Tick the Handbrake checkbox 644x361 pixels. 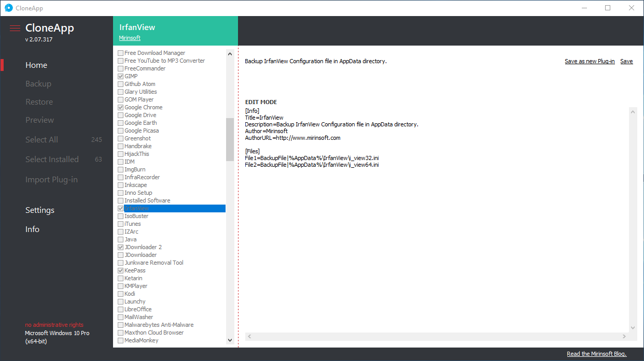[120, 146]
